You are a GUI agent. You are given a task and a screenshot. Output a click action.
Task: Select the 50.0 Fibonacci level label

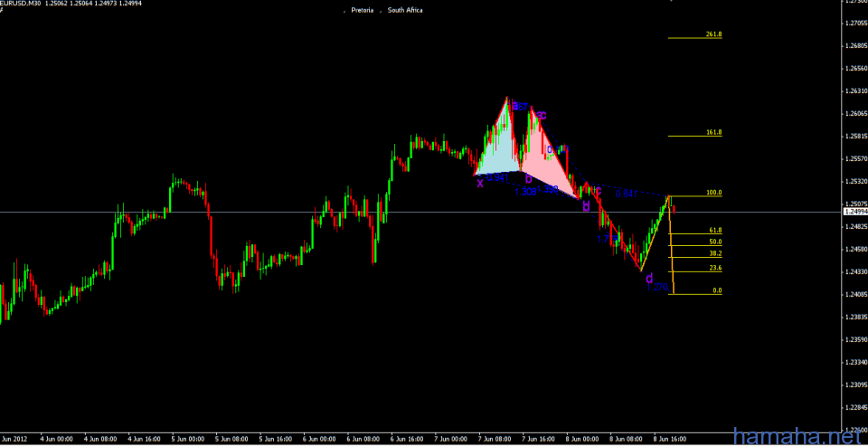click(715, 242)
